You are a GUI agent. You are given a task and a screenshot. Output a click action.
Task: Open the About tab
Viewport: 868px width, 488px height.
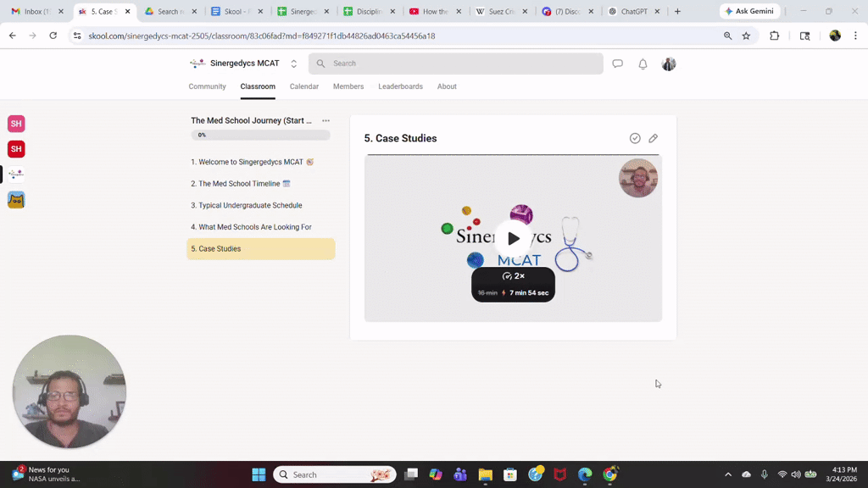pos(447,86)
